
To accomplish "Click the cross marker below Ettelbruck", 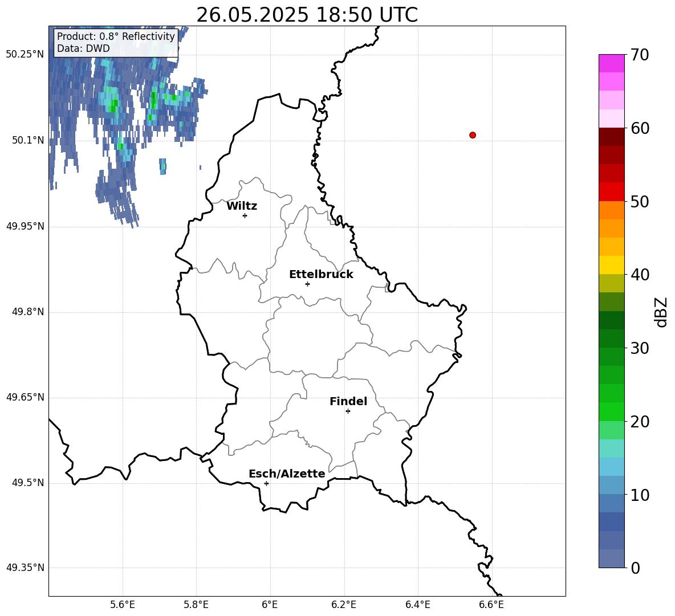I will [307, 284].
